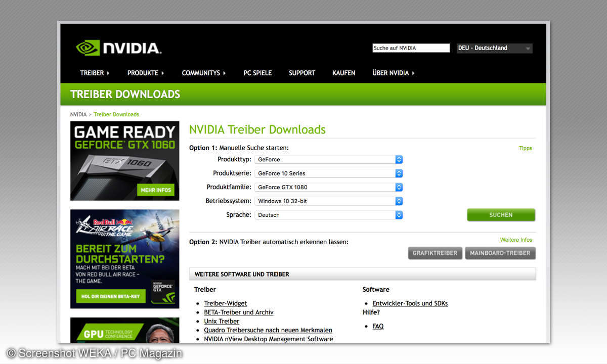Open the SUPPORT page
The height and width of the screenshot is (364, 607).
click(x=302, y=73)
